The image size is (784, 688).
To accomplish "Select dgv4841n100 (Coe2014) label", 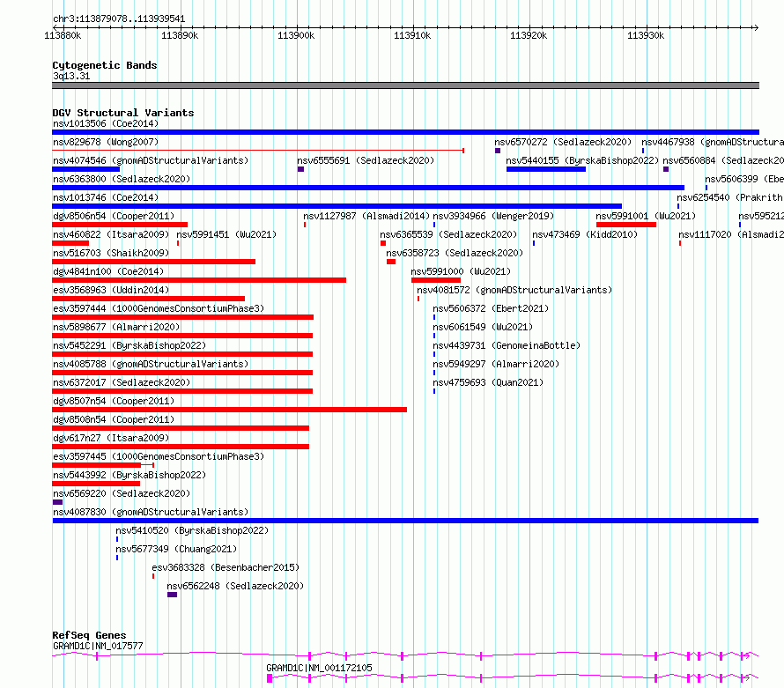I will click(x=108, y=271).
